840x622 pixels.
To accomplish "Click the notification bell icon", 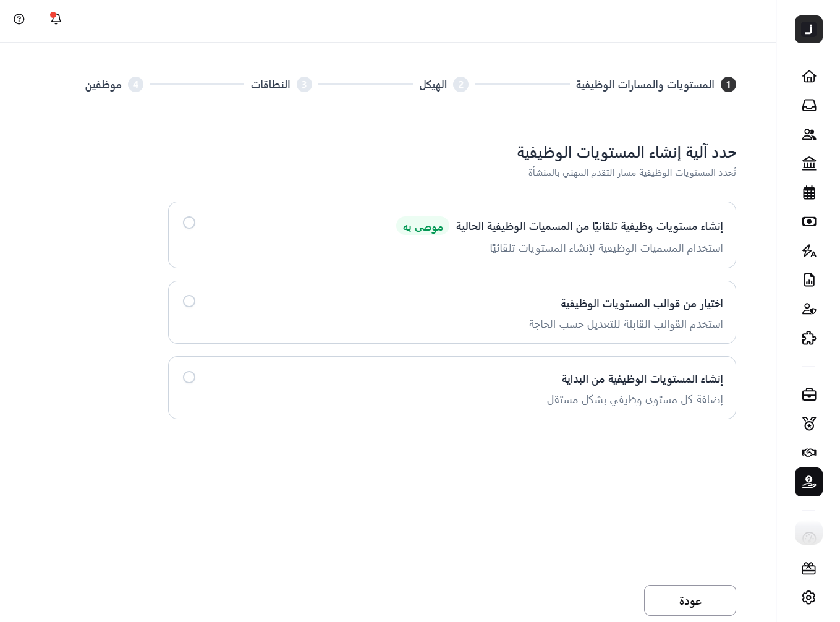I will (x=56, y=19).
